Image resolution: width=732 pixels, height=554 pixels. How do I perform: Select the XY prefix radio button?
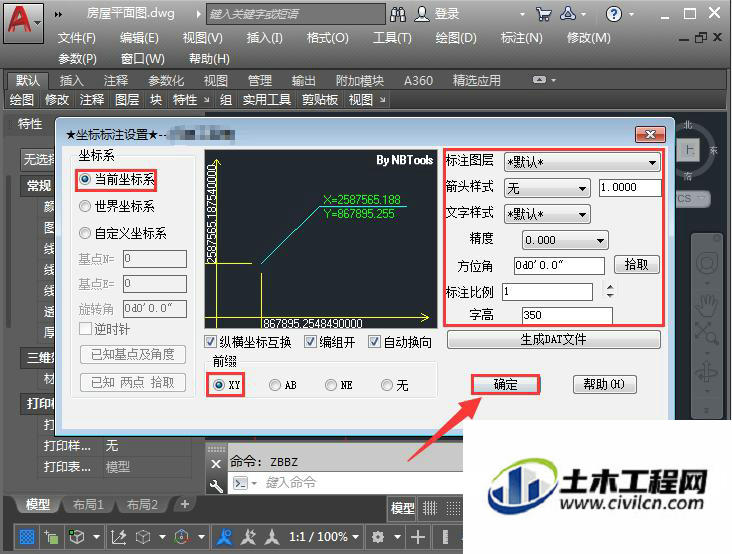point(219,385)
